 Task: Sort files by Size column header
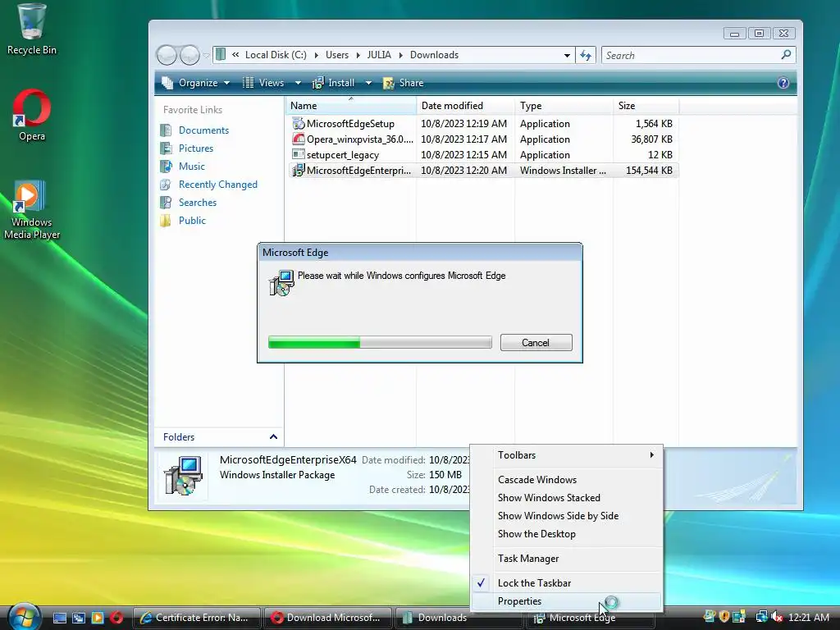coord(646,106)
